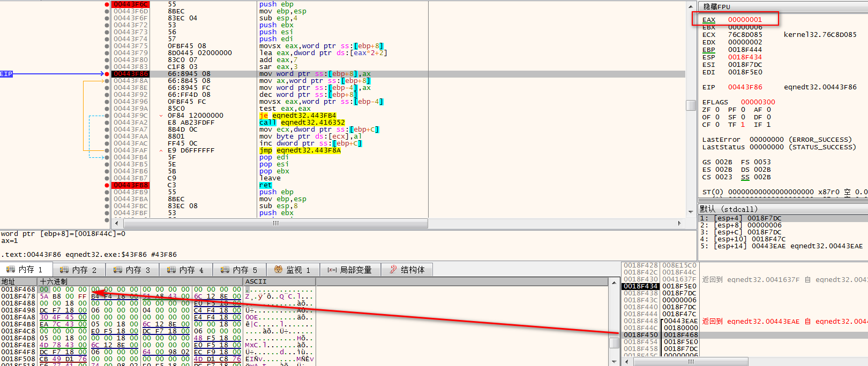Toggle the IF flag value
This screenshot has width=868, height=366.
click(768, 125)
